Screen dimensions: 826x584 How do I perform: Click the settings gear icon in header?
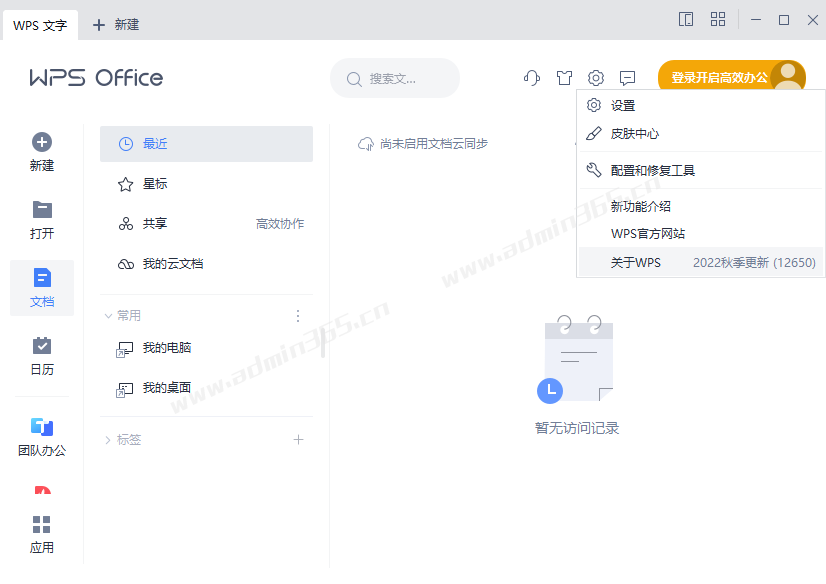click(596, 78)
